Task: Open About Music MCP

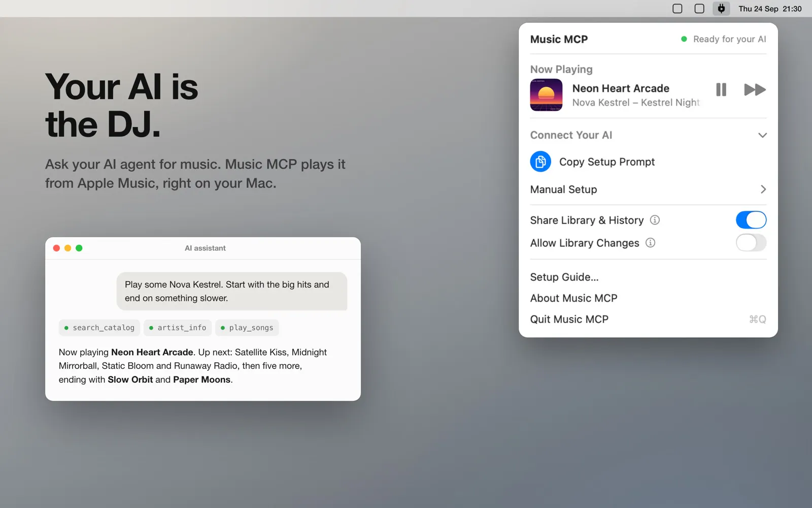Action: click(x=573, y=298)
